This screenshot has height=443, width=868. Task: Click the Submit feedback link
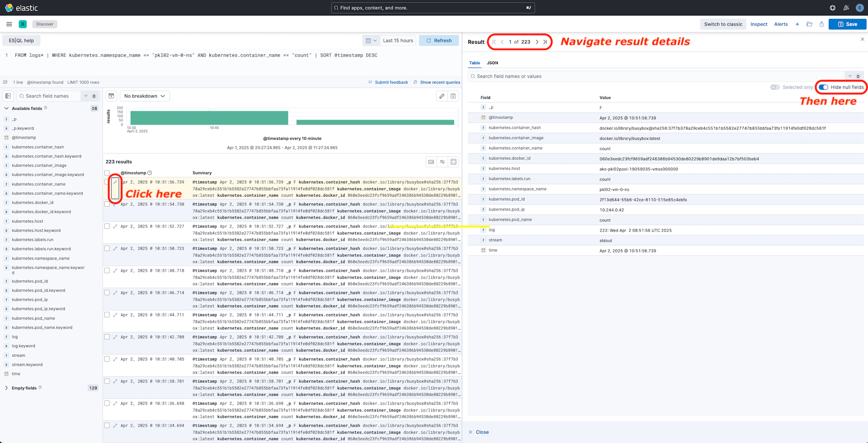click(x=391, y=82)
